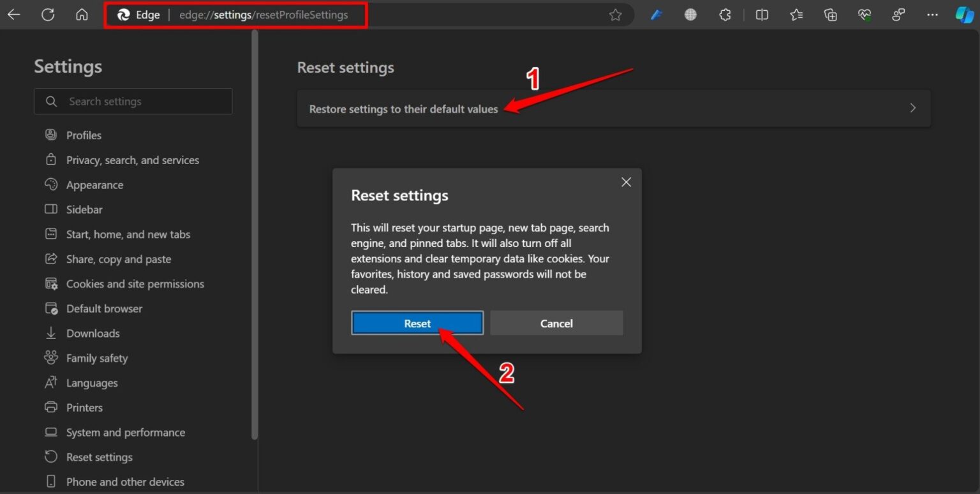
Task: Click the Refresh page button
Action: point(48,14)
